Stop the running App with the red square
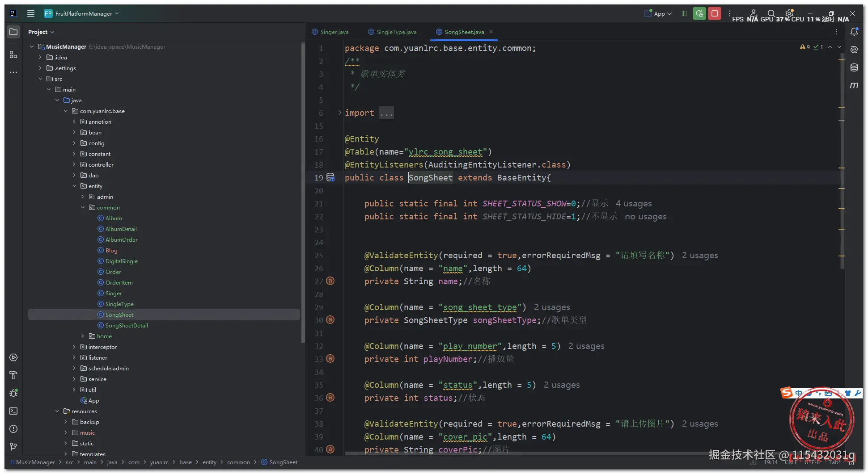The width and height of the screenshot is (868, 474). tap(715, 13)
